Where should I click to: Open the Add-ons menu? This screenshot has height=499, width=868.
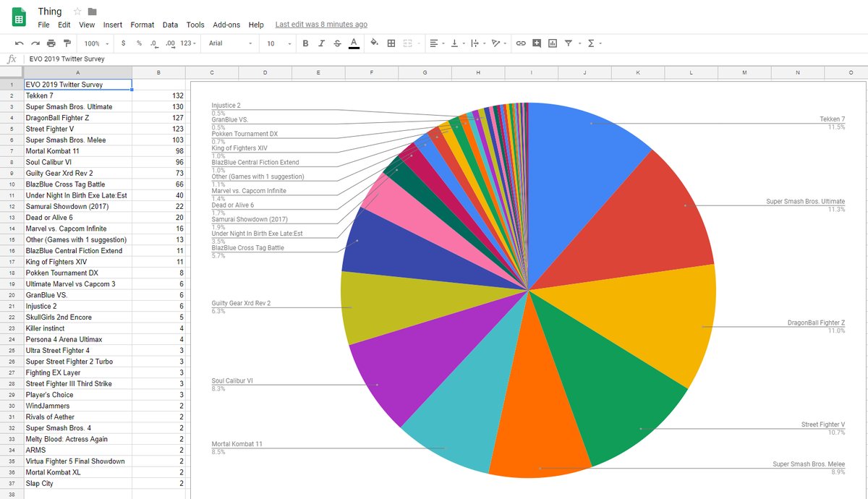coord(226,25)
